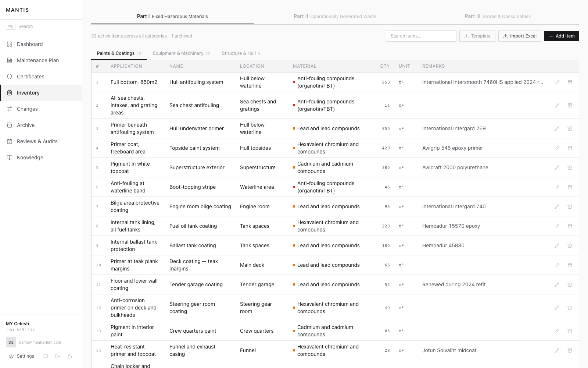Image resolution: width=588 pixels, height=368 pixels.
Task: Edit the Deck coating teak margins row
Action: coord(557,265)
